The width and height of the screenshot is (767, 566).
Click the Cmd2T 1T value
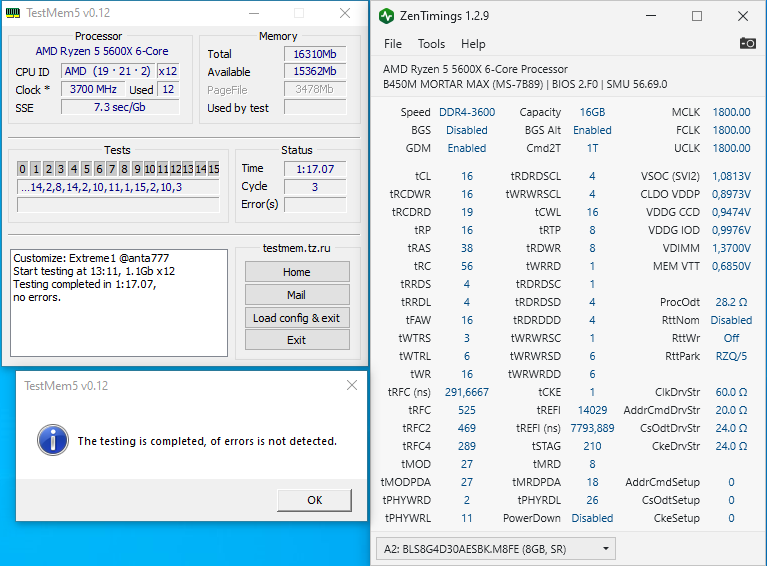pyautogui.click(x=592, y=148)
